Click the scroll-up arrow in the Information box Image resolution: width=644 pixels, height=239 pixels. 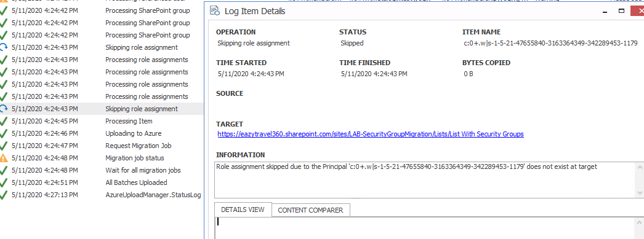click(640, 167)
